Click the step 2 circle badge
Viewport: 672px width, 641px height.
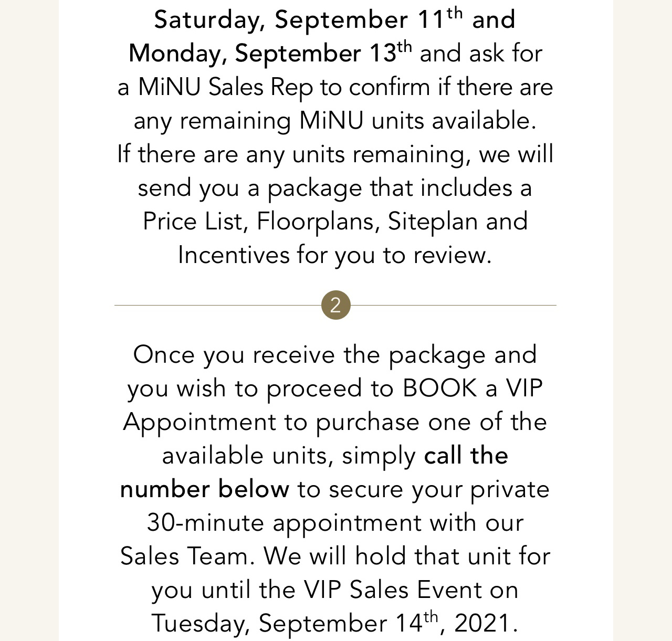(335, 305)
